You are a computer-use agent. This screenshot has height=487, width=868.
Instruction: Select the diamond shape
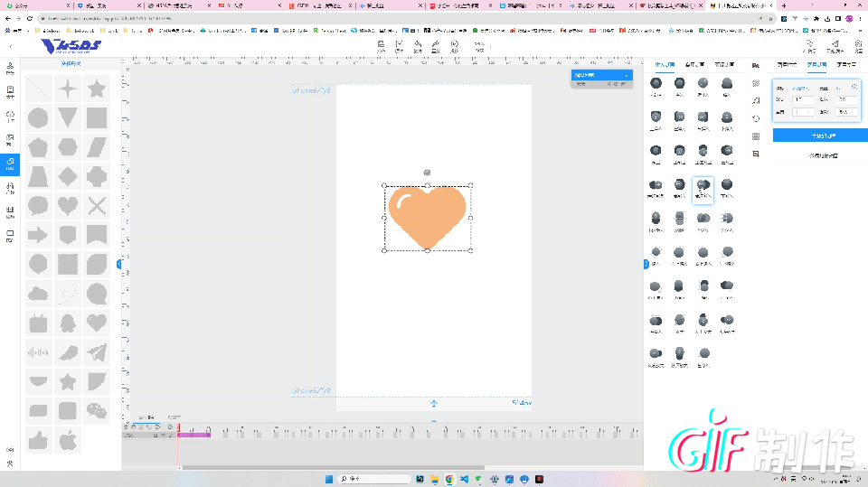tap(68, 176)
